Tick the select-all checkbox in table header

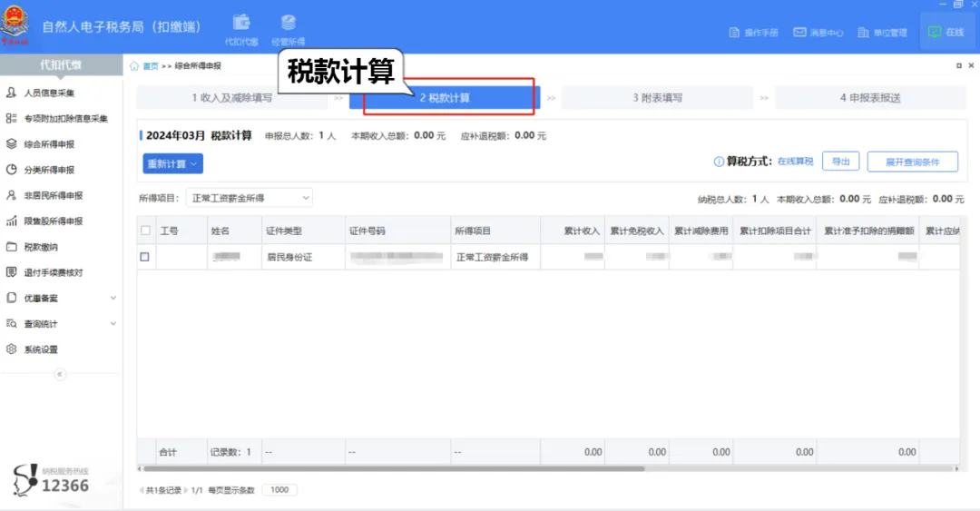point(145,231)
